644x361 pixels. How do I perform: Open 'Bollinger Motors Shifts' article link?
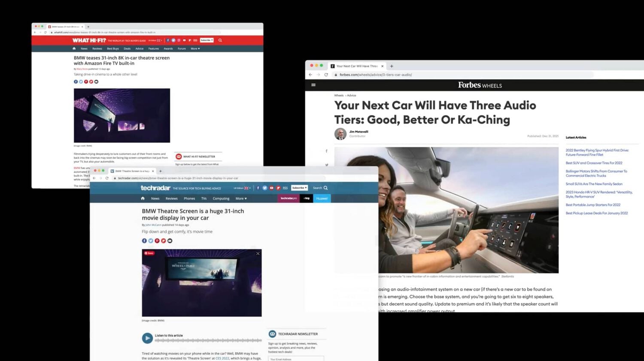pos(596,173)
